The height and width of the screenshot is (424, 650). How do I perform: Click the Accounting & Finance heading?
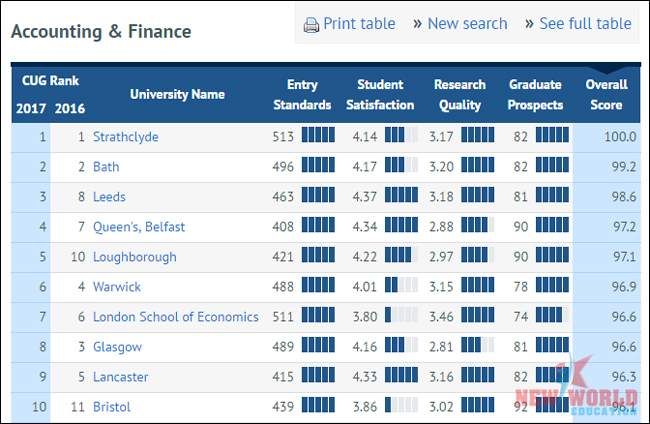(101, 31)
